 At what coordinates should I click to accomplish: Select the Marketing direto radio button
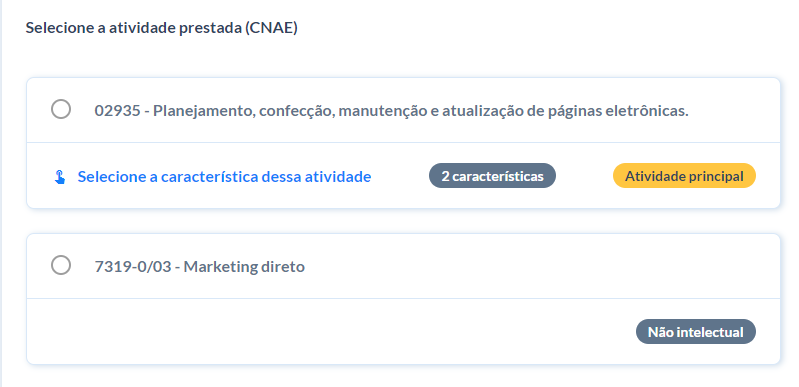pyautogui.click(x=61, y=265)
